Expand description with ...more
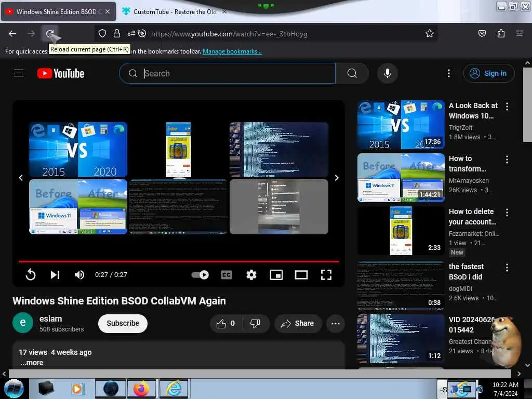The image size is (532, 399). (x=32, y=362)
